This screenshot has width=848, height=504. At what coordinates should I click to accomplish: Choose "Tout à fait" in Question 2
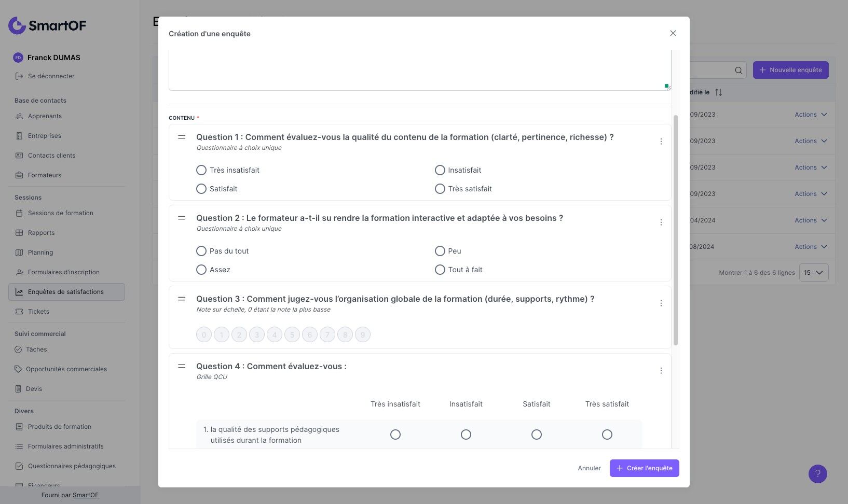pos(440,270)
